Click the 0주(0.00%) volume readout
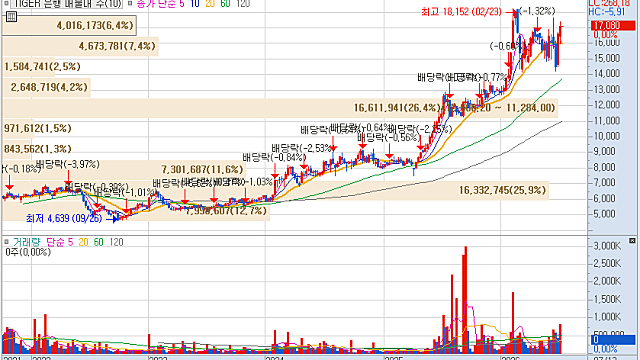The image size is (640, 360). (x=28, y=252)
